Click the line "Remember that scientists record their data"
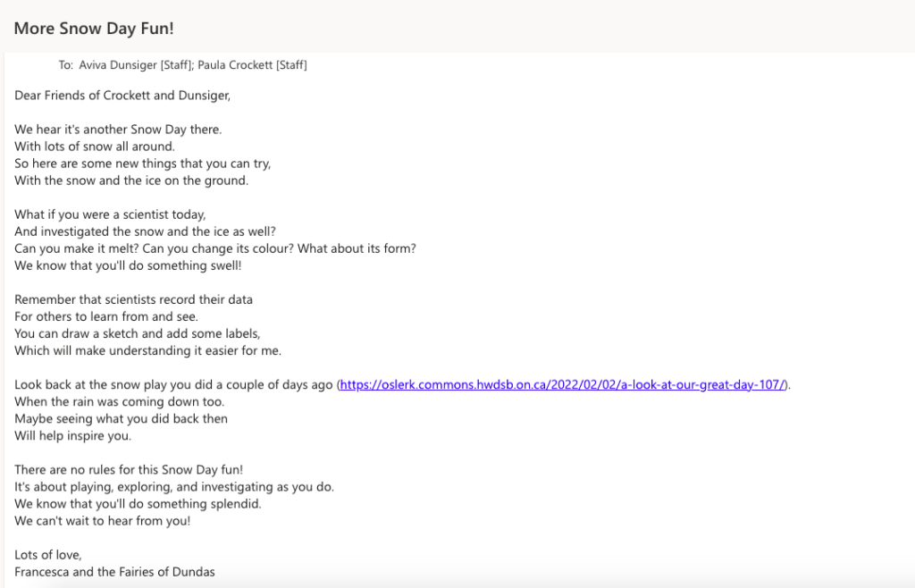 pos(133,299)
